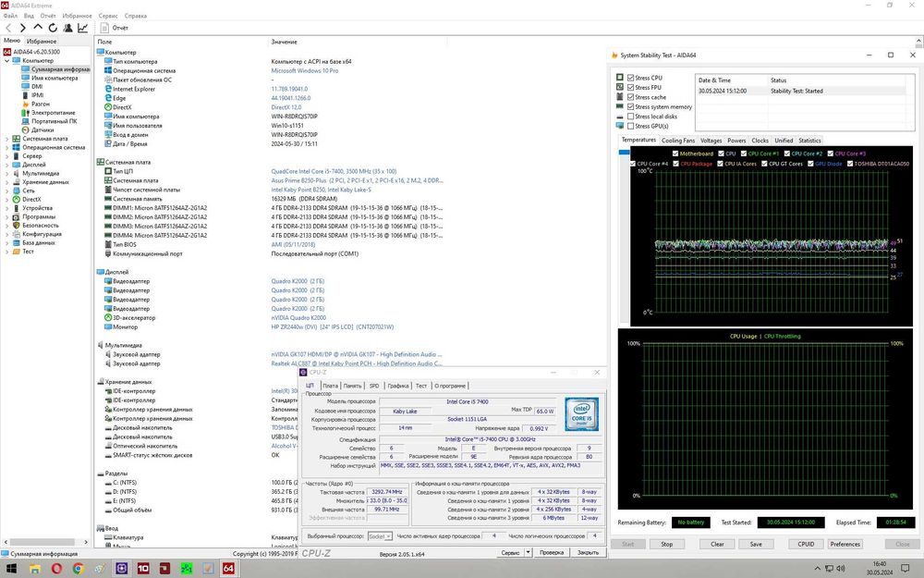Click the Безопасность shield icon in tree

tap(17, 226)
